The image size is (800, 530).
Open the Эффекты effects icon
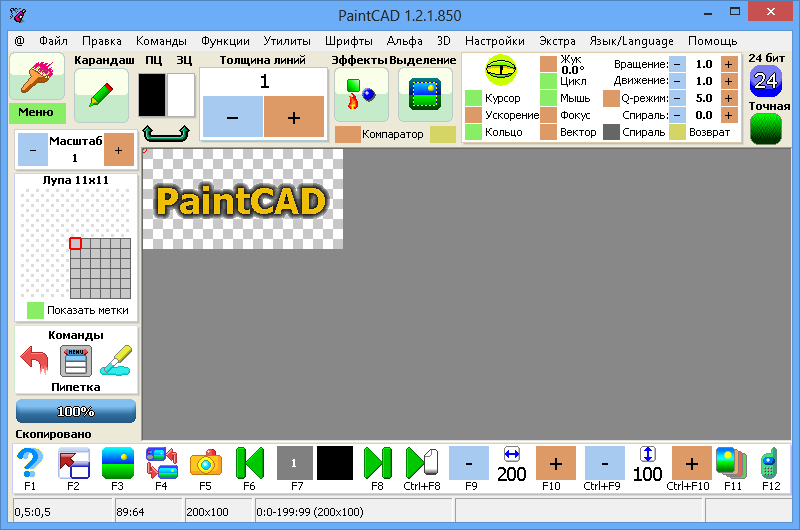pyautogui.click(x=361, y=95)
